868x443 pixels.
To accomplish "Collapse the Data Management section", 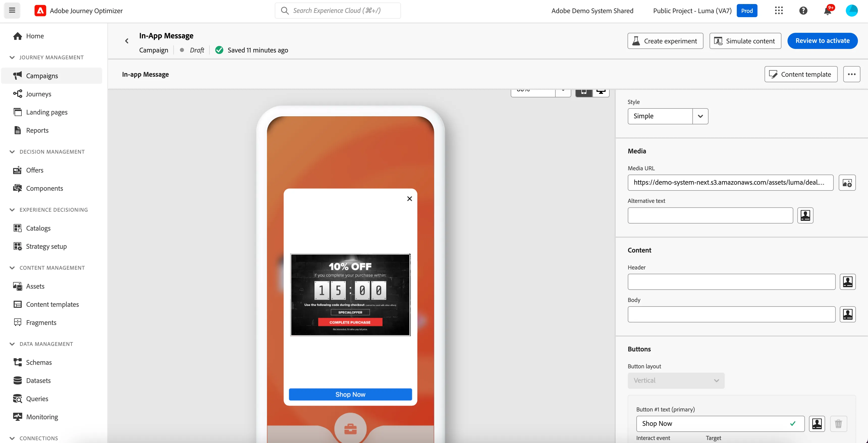I will 12,344.
